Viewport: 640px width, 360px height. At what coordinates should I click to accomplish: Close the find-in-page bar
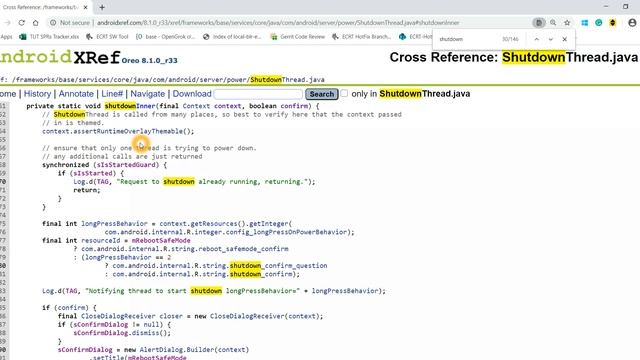click(564, 39)
